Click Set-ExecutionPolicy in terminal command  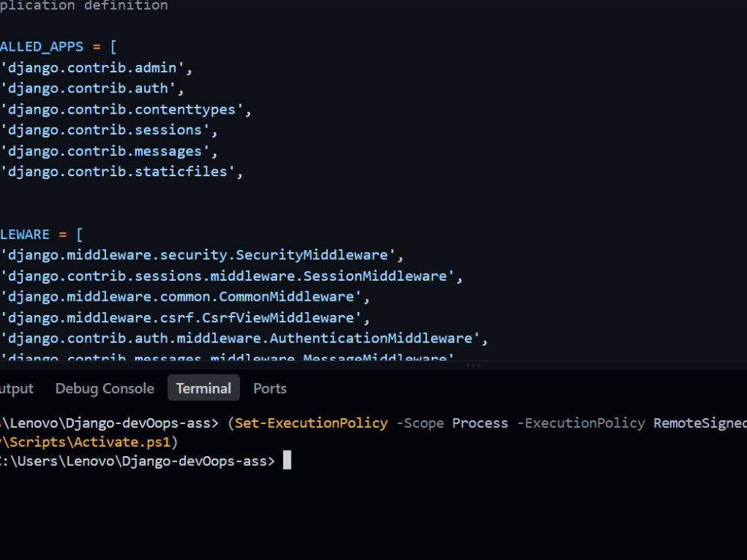[311, 423]
